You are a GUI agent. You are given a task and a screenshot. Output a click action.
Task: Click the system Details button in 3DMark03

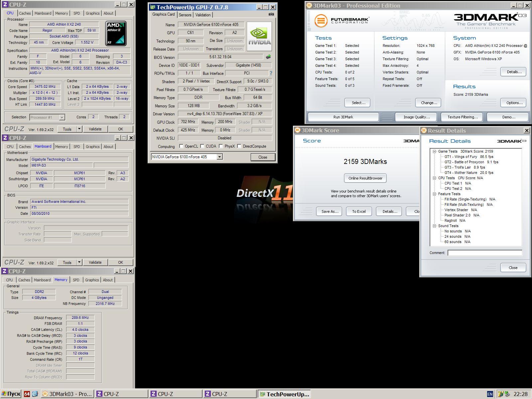(x=514, y=72)
